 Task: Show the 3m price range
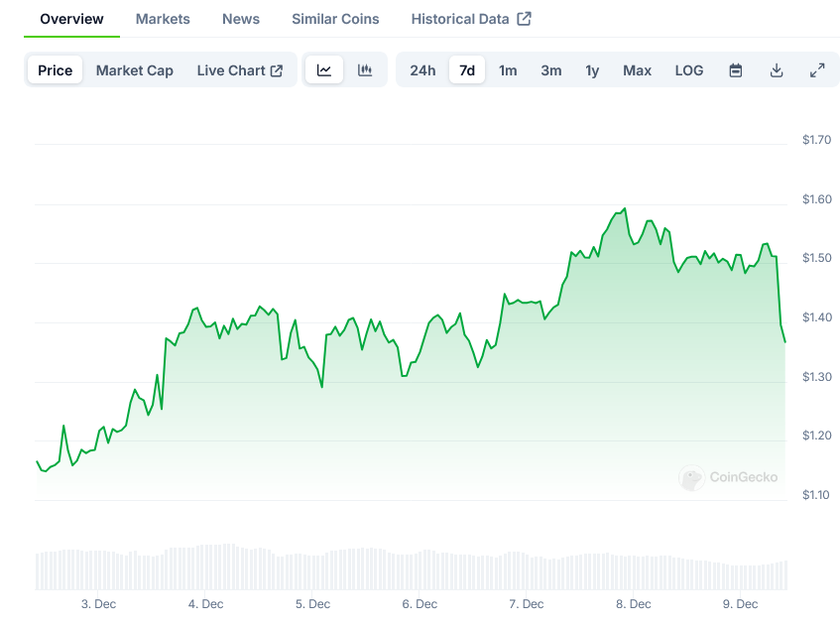(551, 70)
